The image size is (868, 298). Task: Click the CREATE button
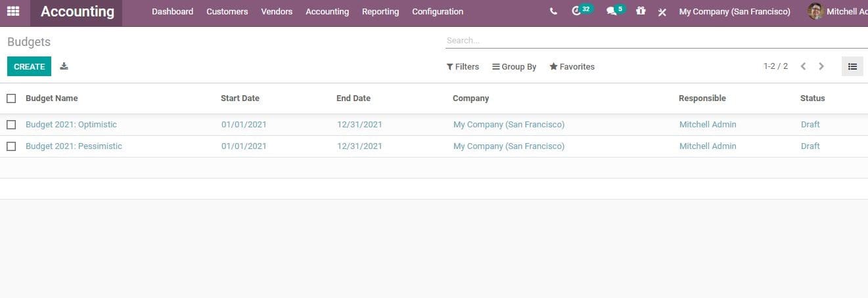(29, 66)
